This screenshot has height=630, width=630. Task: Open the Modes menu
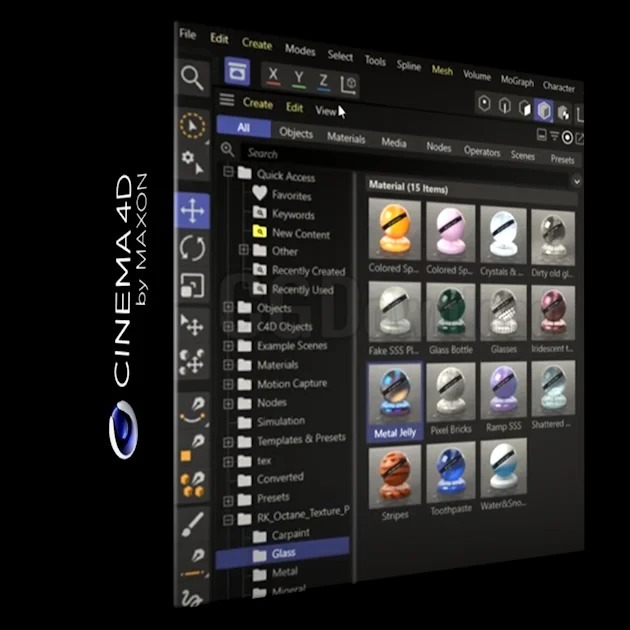click(x=300, y=50)
